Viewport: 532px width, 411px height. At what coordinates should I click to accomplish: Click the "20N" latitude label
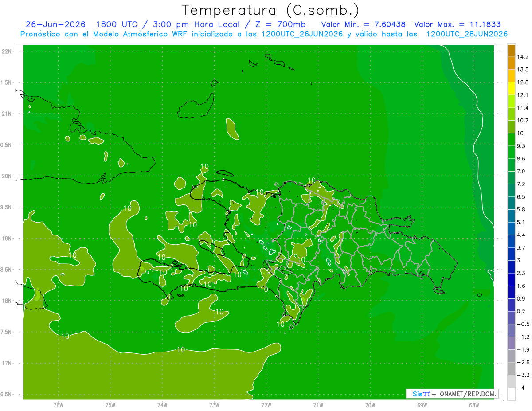[x=6, y=176]
